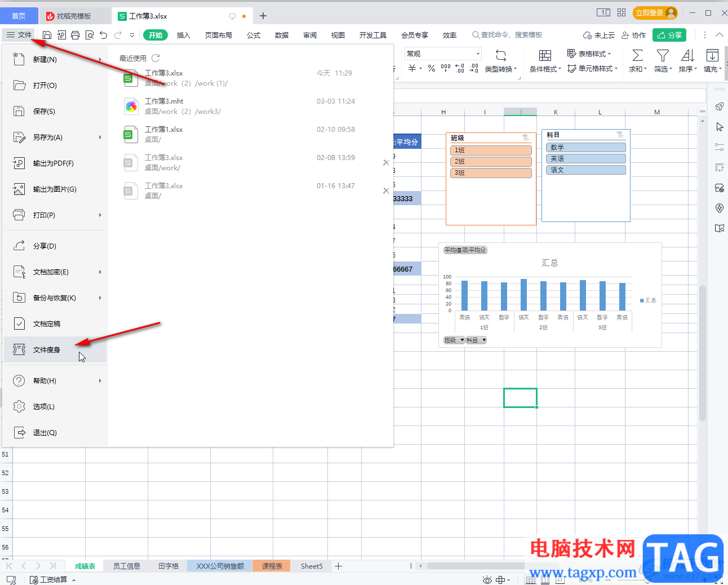Collapse the ribbon with the chevron
The width and height of the screenshot is (728, 585).
(720, 35)
